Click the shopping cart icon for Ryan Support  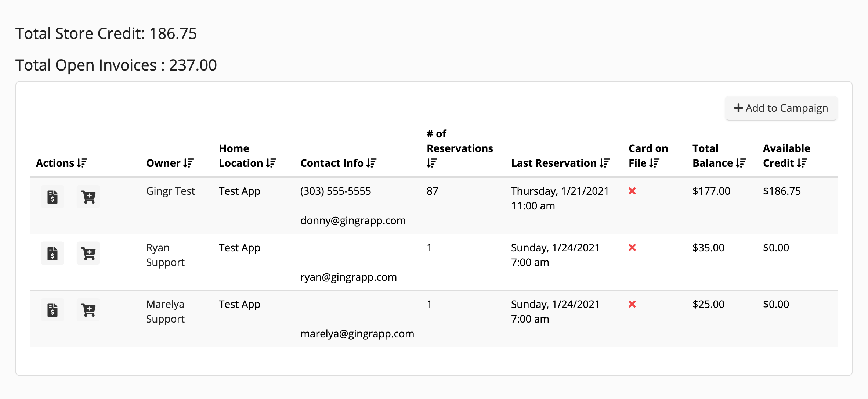click(88, 253)
